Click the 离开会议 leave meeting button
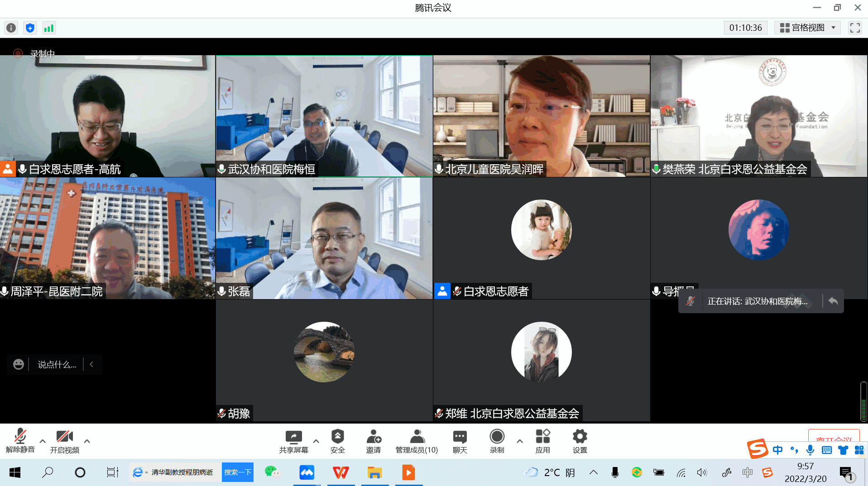Viewport: 868px width, 486px height. coord(834,438)
